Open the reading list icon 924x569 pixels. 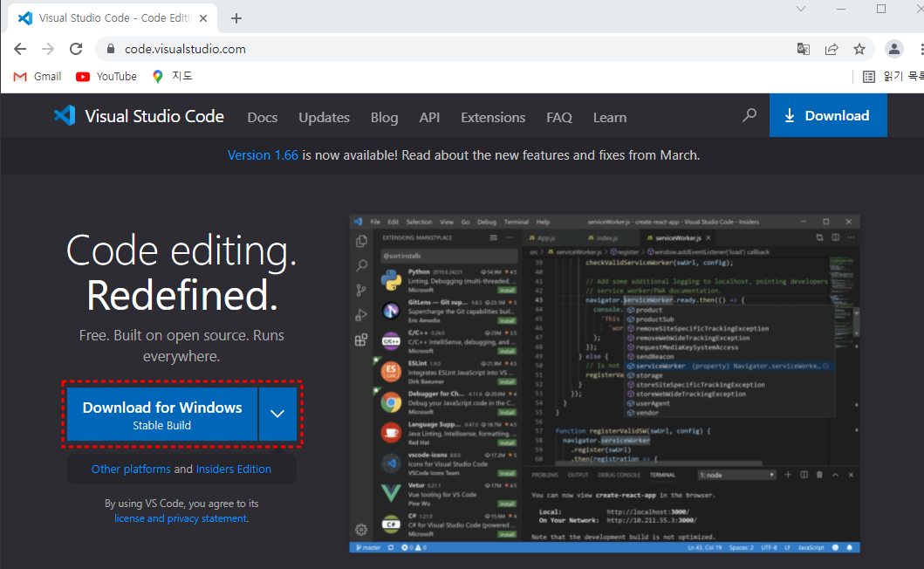click(869, 77)
